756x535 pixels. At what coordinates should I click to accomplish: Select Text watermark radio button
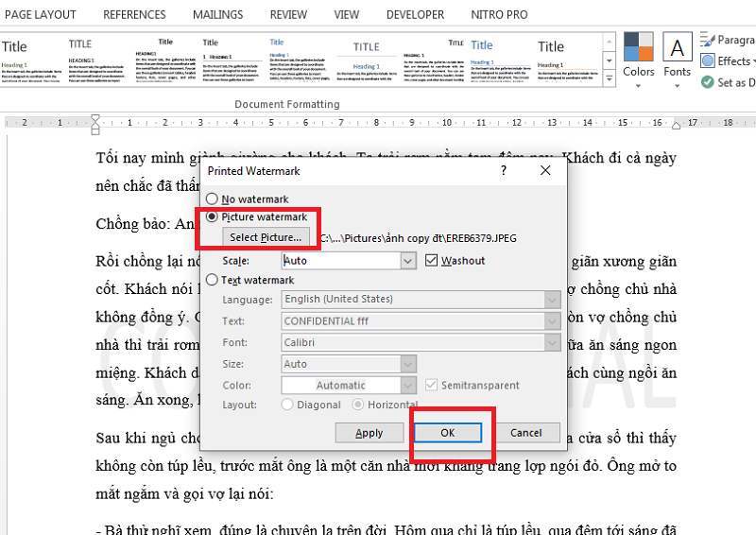click(212, 280)
